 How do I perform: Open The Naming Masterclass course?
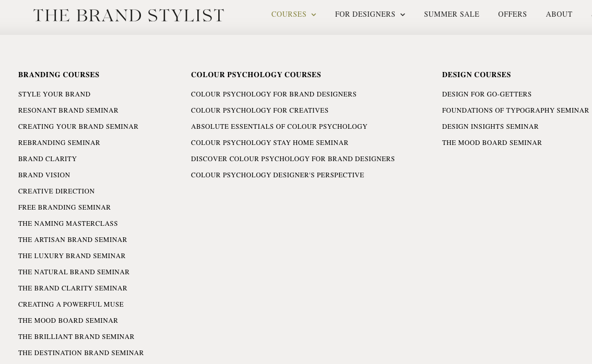[68, 224]
